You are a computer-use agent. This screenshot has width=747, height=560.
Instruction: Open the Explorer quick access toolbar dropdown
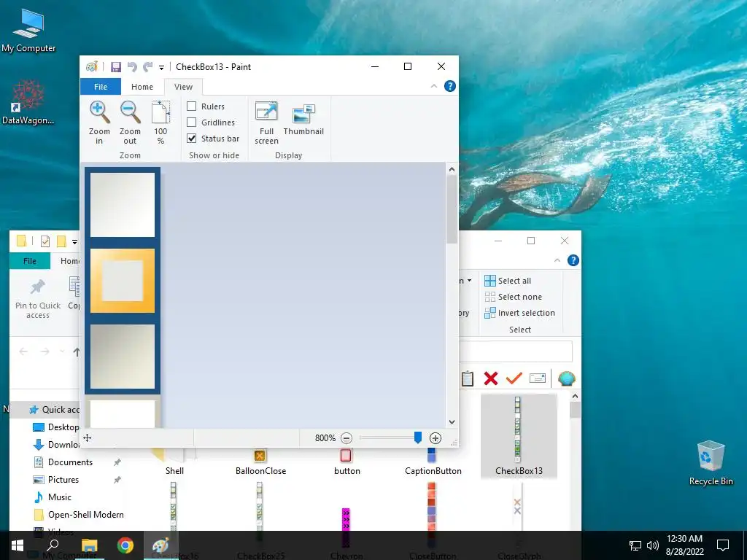coord(74,242)
